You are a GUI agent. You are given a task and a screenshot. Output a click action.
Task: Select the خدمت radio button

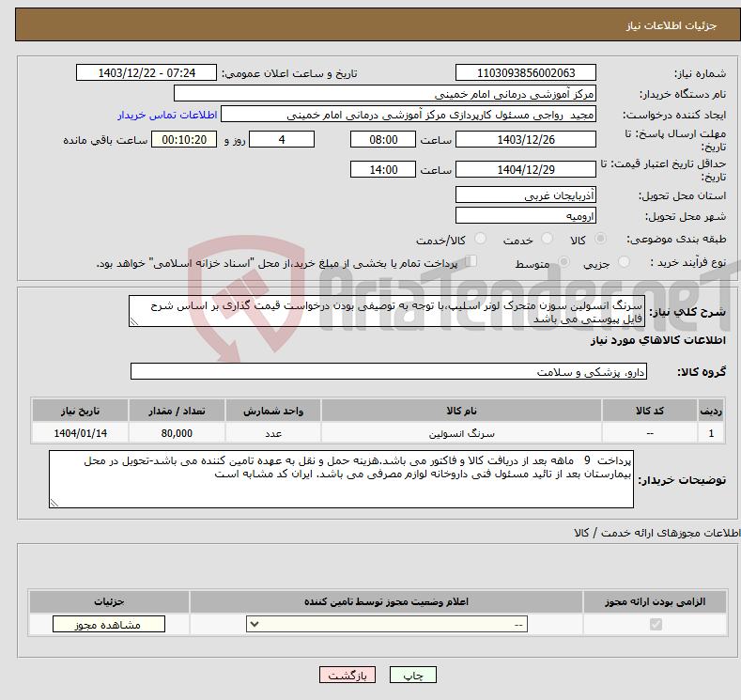pos(547,239)
